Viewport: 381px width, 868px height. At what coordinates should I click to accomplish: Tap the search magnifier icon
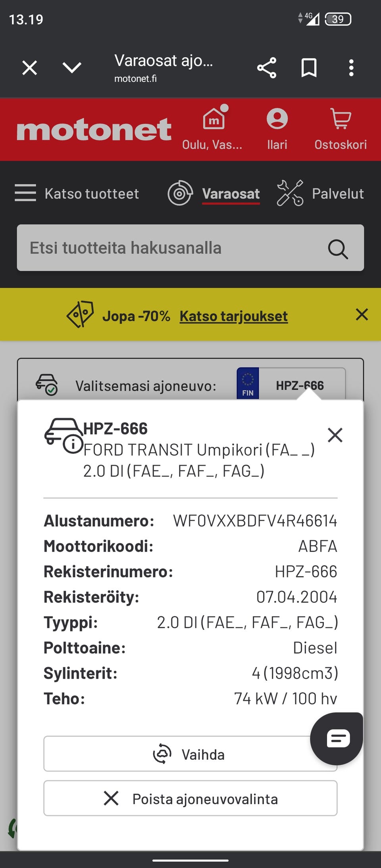click(x=338, y=249)
